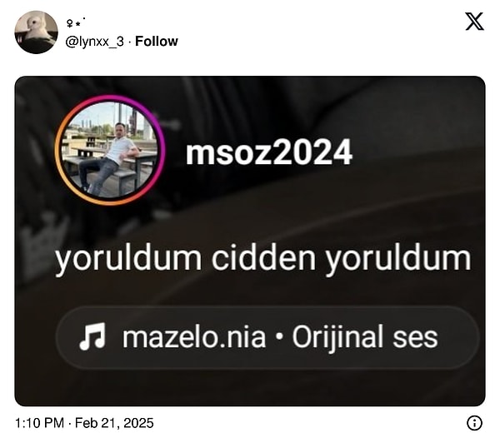Open the @lynxx_3 profile handle
Viewport: 500px width, 448px height.
(x=95, y=42)
